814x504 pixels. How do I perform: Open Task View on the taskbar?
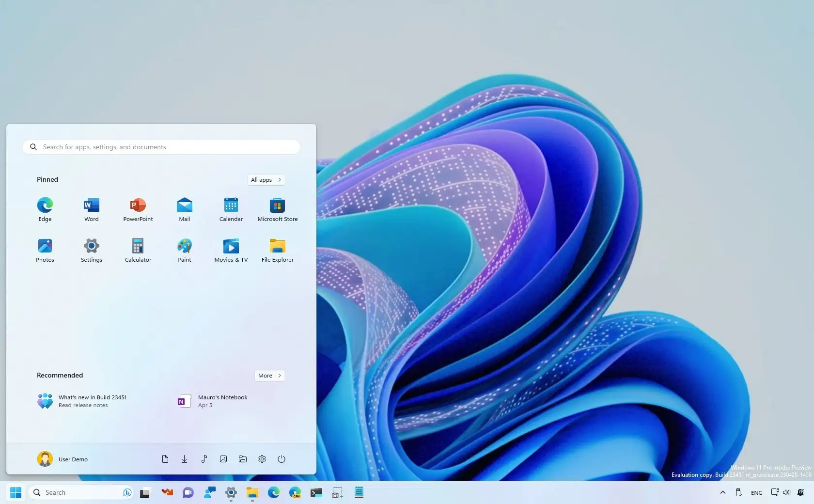click(145, 492)
